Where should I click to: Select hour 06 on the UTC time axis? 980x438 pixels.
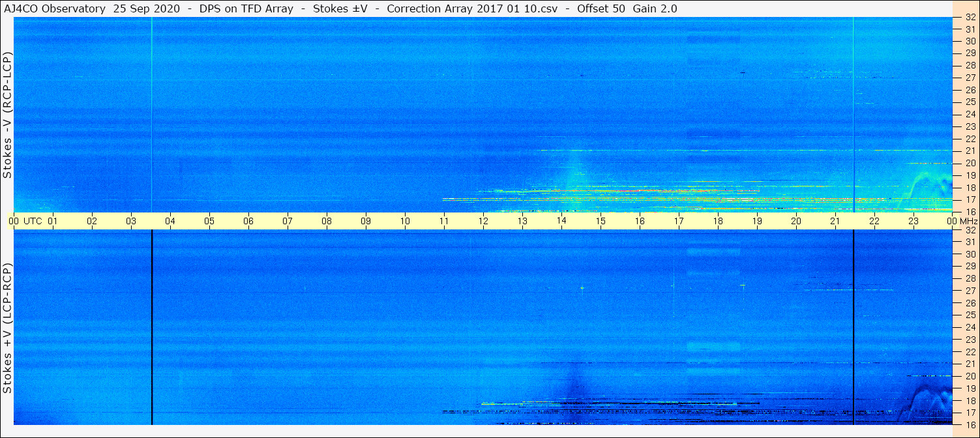coord(248,221)
